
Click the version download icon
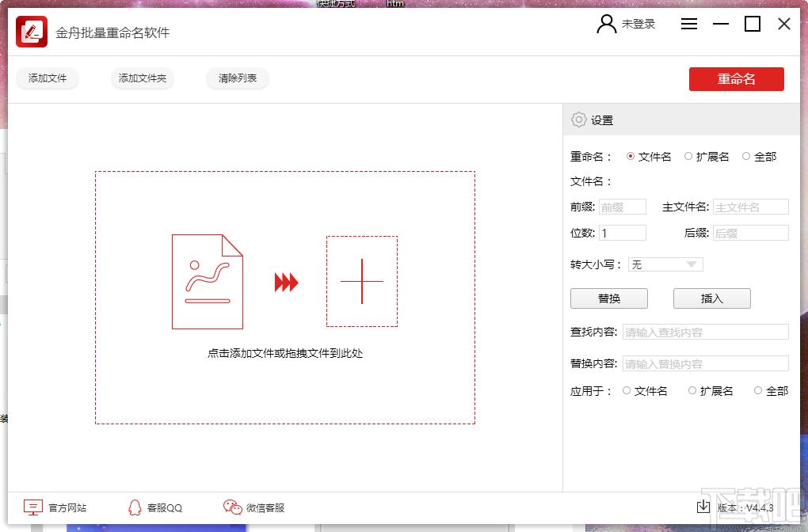pyautogui.click(x=703, y=507)
